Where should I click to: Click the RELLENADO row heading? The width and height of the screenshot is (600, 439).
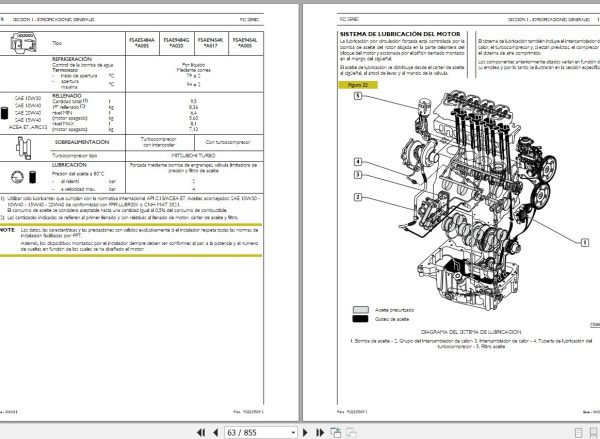click(x=67, y=96)
